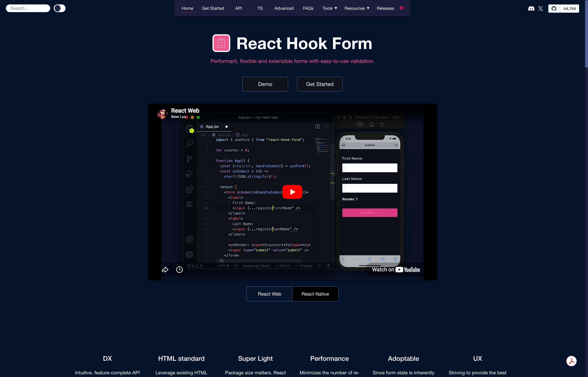The width and height of the screenshot is (588, 377).
Task: Toggle the dark/light theme switch
Action: [59, 8]
